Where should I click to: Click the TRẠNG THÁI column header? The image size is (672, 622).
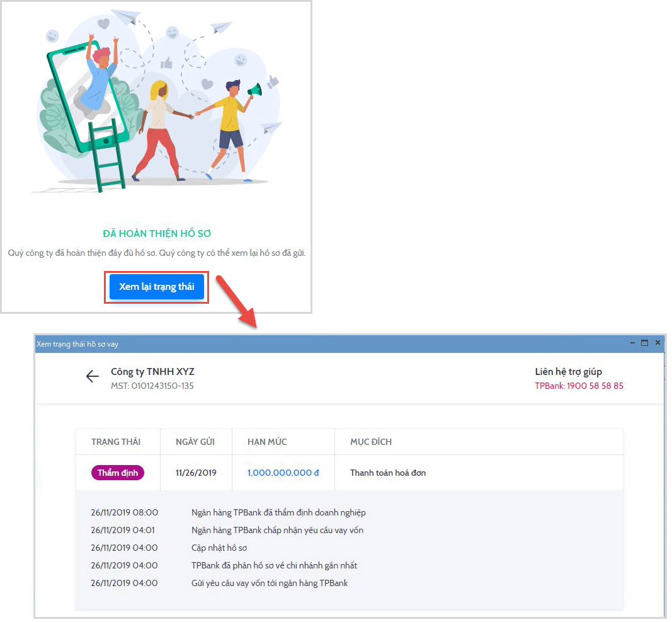click(x=116, y=442)
